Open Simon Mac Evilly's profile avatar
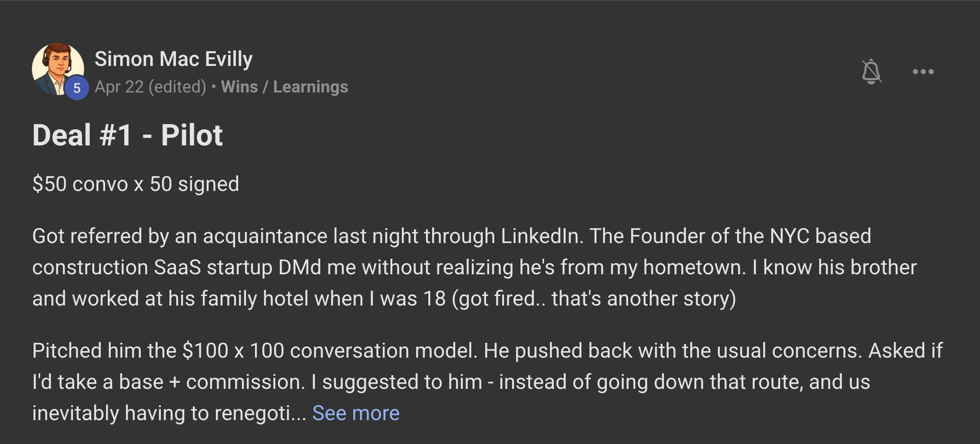The height and width of the screenshot is (444, 980). [58, 69]
